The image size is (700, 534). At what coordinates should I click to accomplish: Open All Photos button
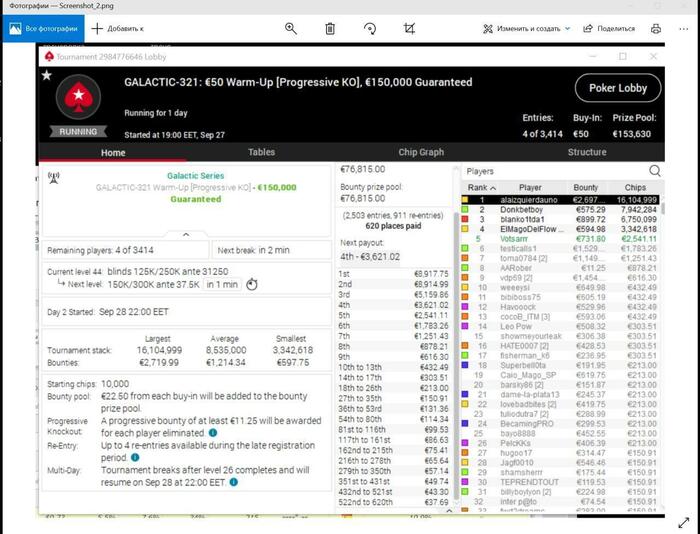click(43, 29)
